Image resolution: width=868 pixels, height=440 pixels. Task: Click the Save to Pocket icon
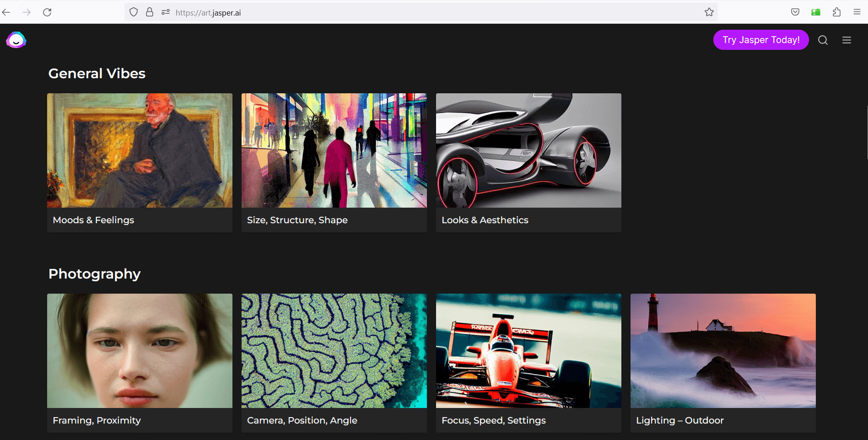[x=795, y=12]
